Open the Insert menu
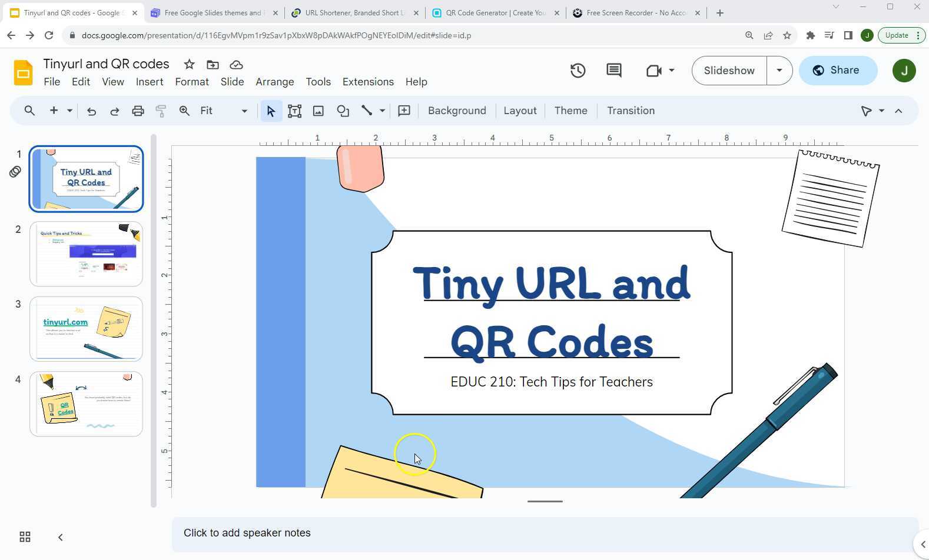The image size is (929, 560). tap(150, 82)
